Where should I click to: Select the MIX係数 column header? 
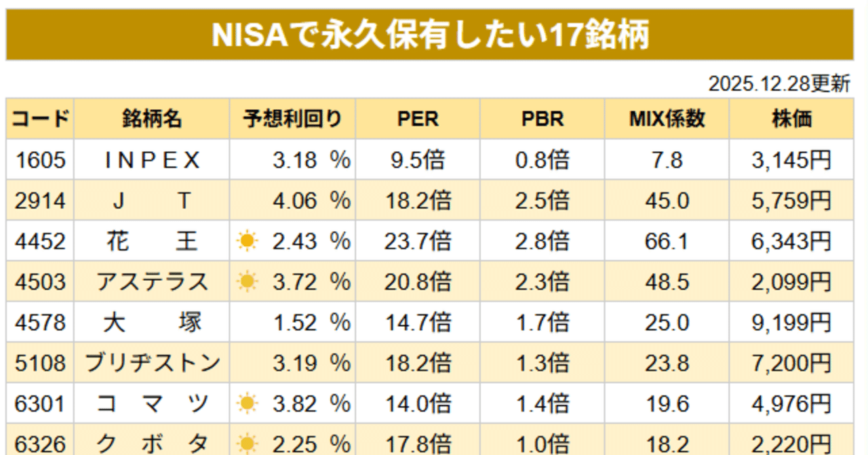(667, 119)
